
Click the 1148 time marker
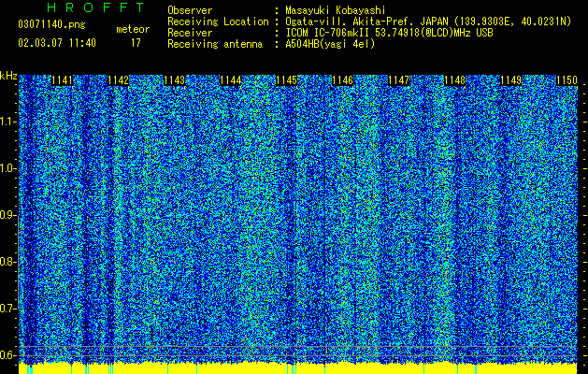point(455,80)
